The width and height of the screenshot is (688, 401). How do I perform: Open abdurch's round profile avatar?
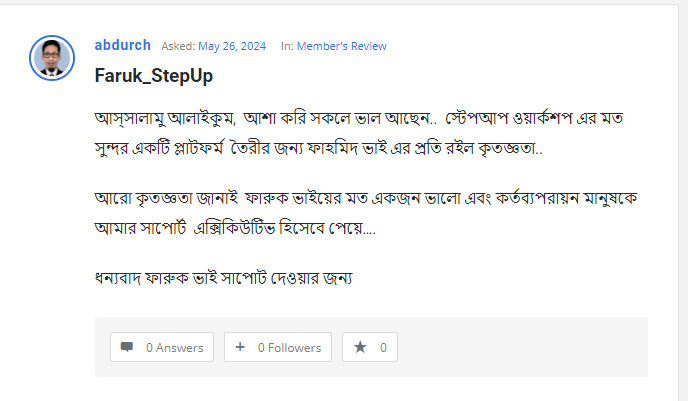[x=53, y=58]
